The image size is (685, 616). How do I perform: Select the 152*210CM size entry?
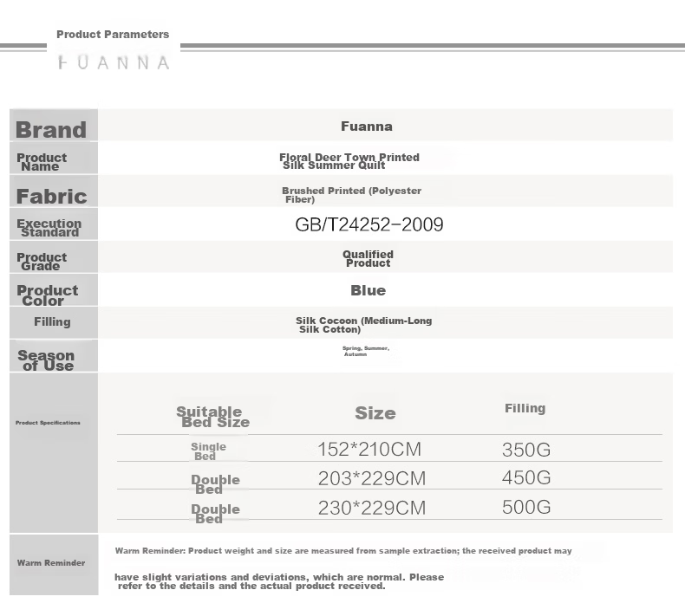[369, 450]
